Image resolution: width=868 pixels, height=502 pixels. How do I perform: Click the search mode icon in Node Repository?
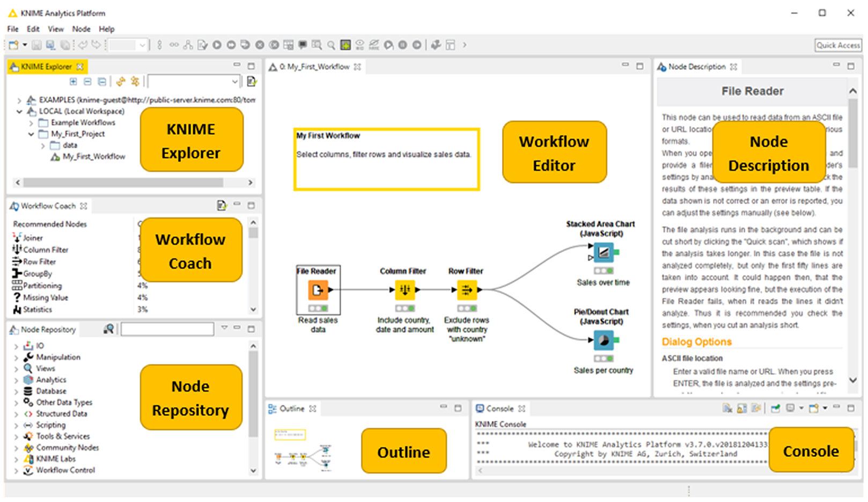coord(108,329)
